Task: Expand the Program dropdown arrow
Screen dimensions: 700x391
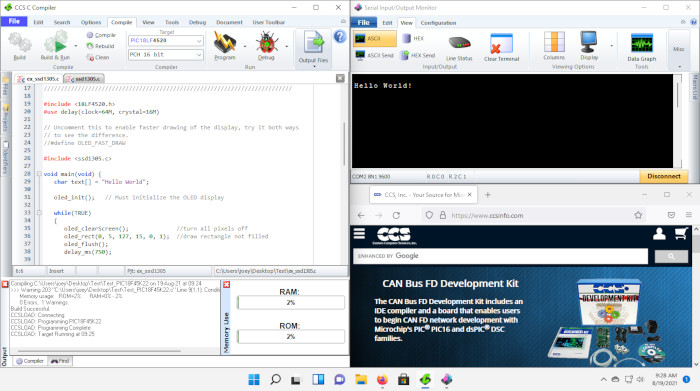Action: (245, 46)
